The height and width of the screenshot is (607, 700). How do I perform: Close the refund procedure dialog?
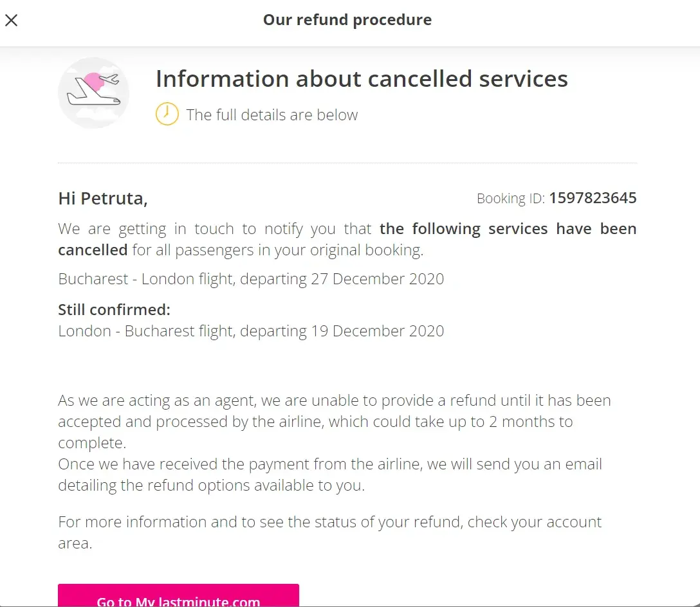pyautogui.click(x=12, y=20)
